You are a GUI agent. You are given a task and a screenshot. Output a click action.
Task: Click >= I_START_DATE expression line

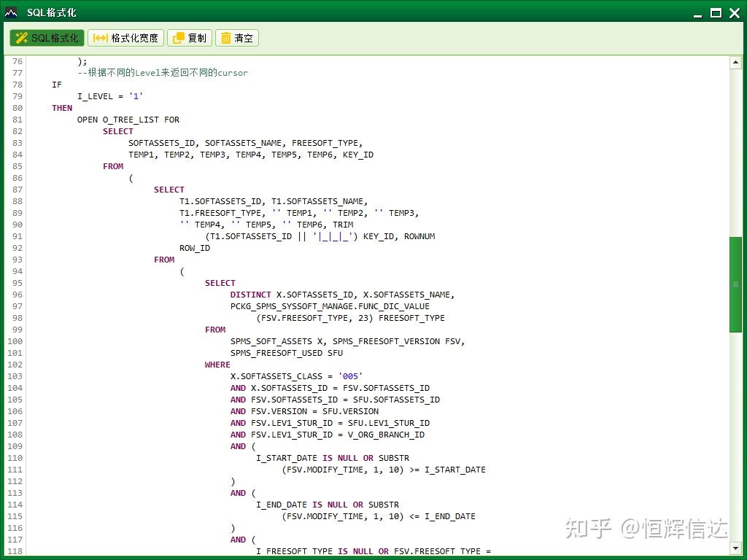(384, 470)
